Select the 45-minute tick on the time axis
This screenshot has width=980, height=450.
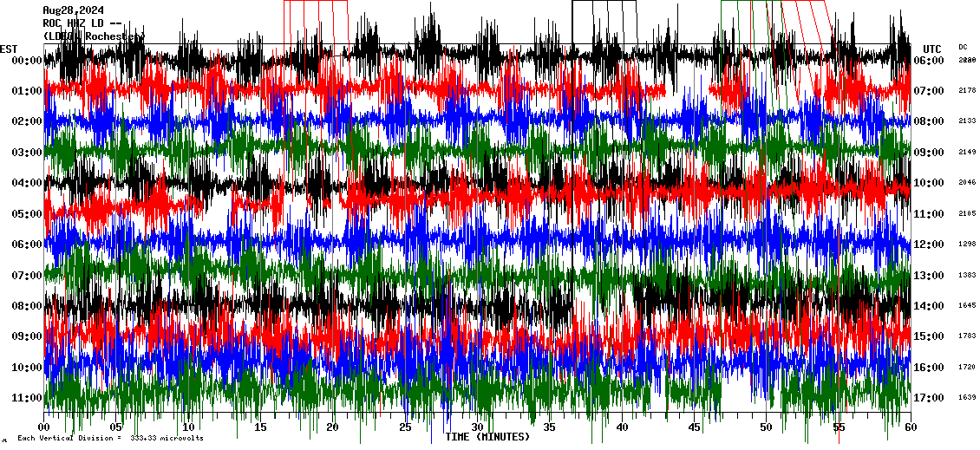(x=694, y=427)
